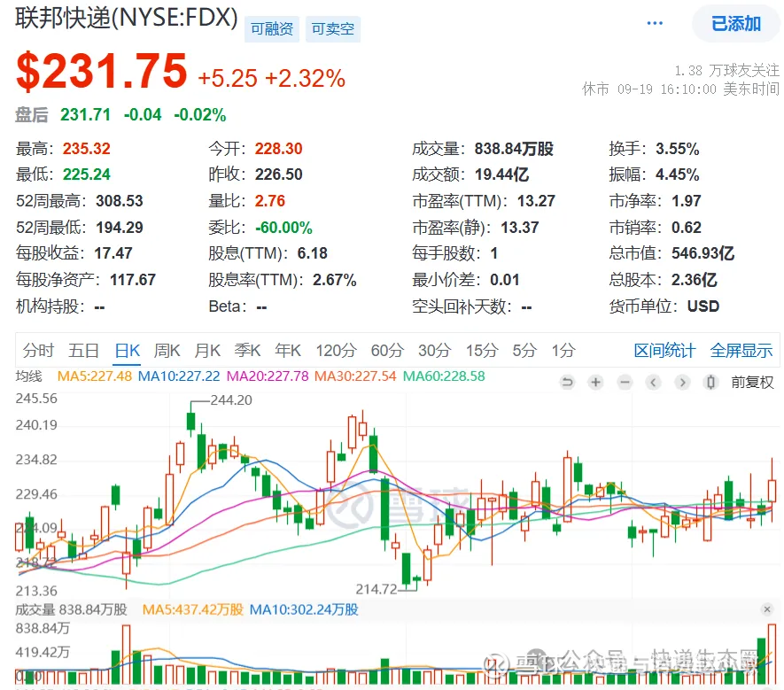Click the 1.38 万球友关注 followers text
This screenshot has width=784, height=690.
(x=726, y=71)
